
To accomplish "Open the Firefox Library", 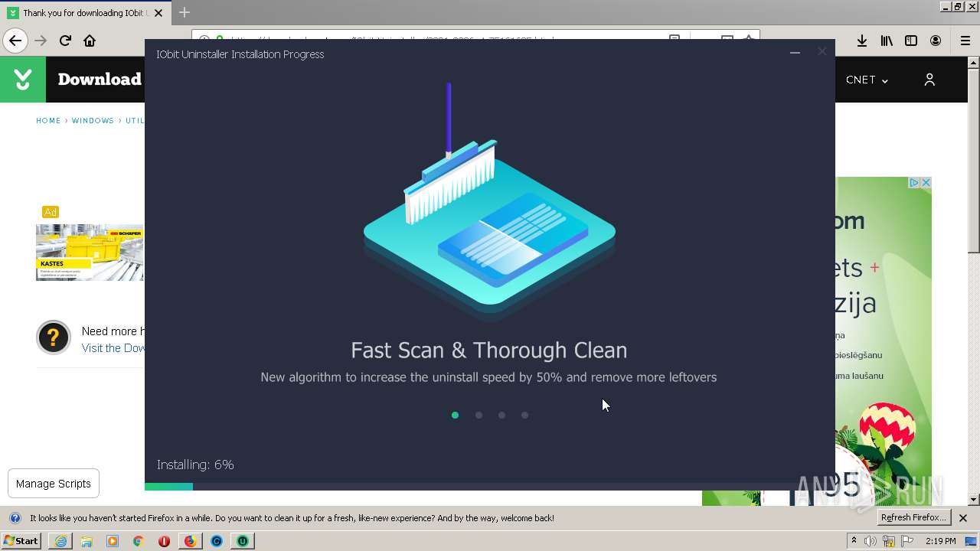I will pyautogui.click(x=887, y=41).
